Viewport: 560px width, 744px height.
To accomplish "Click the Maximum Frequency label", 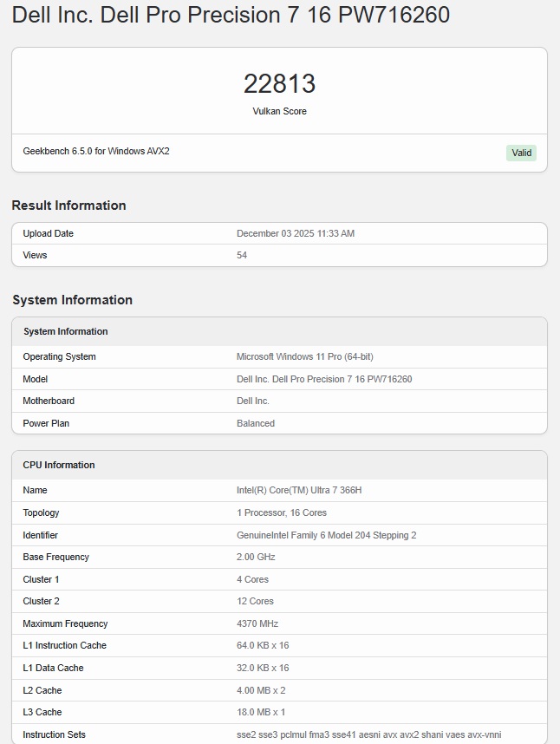I will pos(65,624).
